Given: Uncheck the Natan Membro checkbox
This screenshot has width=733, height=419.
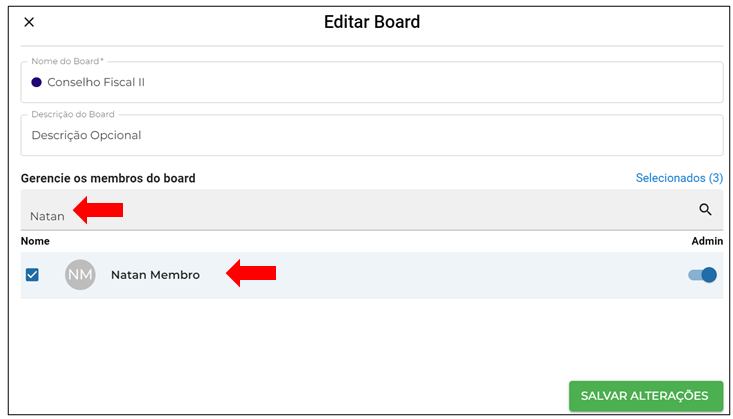Looking at the screenshot, I should point(32,275).
